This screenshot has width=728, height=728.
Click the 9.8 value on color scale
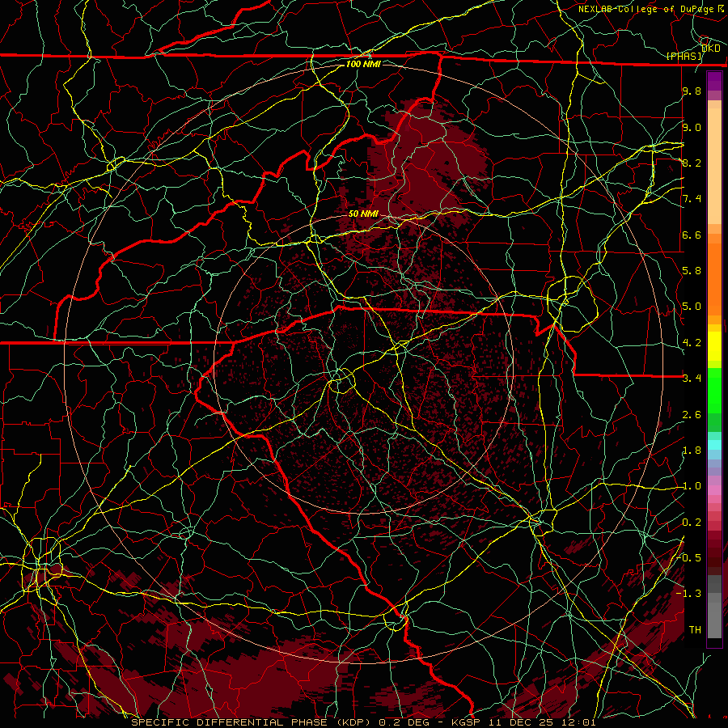tap(692, 91)
